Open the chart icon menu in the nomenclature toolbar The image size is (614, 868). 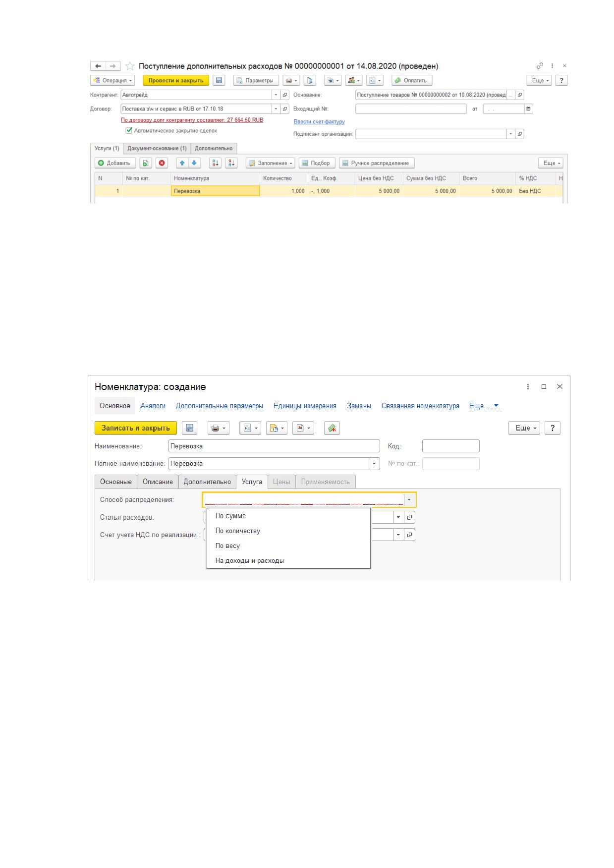pyautogui.click(x=303, y=428)
